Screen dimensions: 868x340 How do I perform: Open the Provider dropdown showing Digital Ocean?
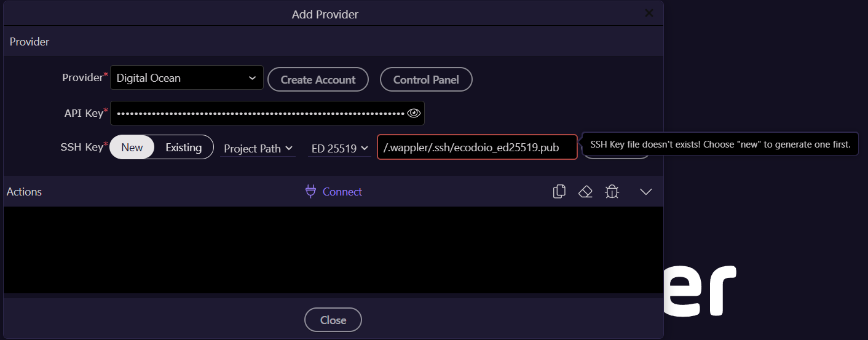[x=186, y=78]
